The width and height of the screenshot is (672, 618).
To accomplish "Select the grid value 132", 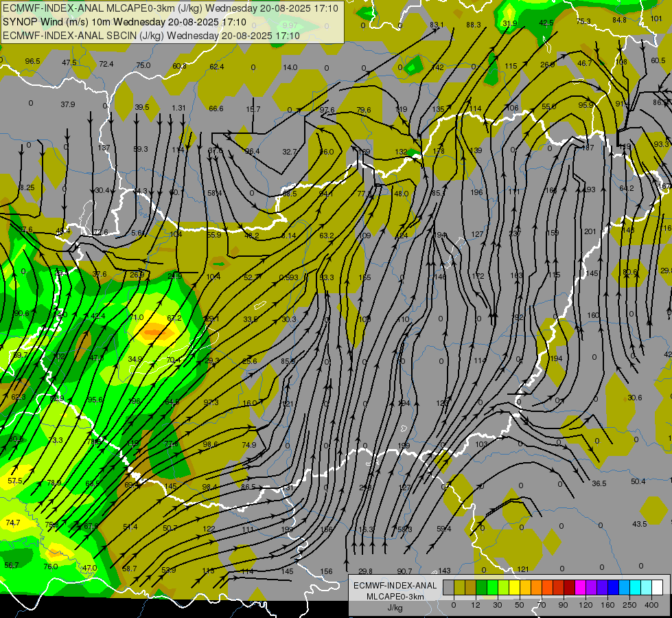I will point(401,151).
